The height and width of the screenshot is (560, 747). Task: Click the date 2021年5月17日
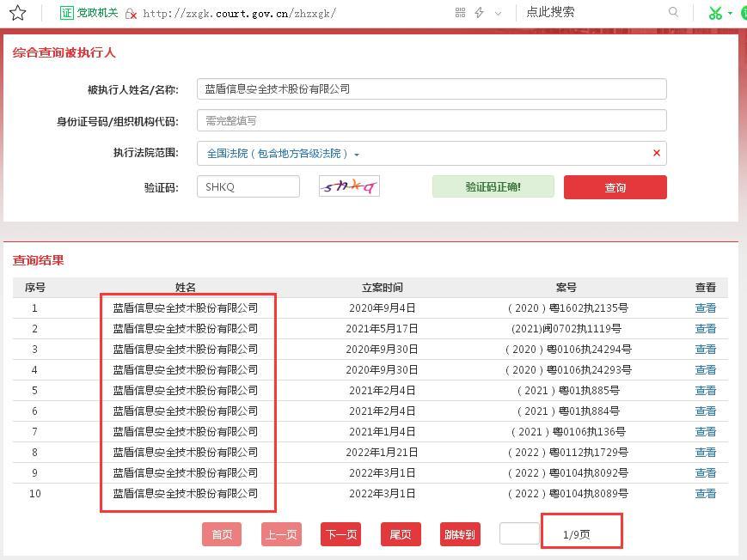pos(382,329)
